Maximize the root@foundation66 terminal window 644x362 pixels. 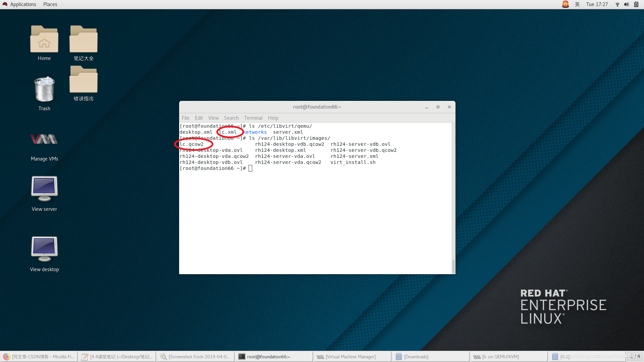[x=438, y=107]
